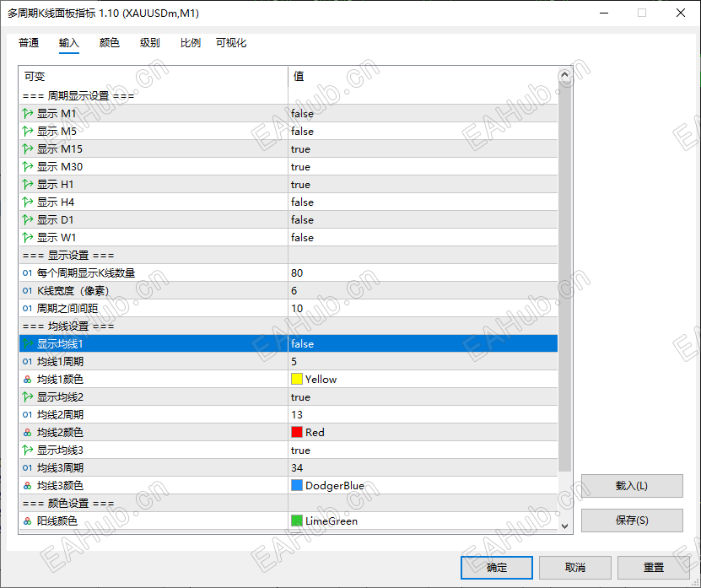Open the Red color dropdown for 均线2颜色

[423, 433]
